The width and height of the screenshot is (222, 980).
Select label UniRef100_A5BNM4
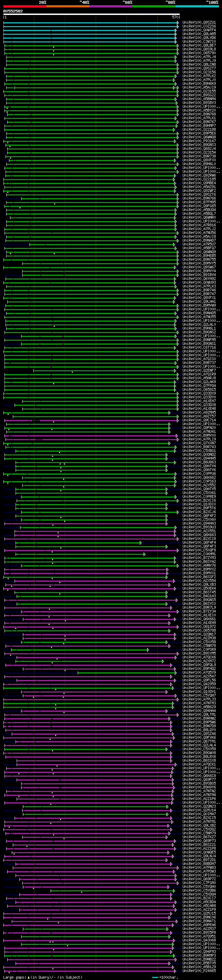tap(199, 99)
